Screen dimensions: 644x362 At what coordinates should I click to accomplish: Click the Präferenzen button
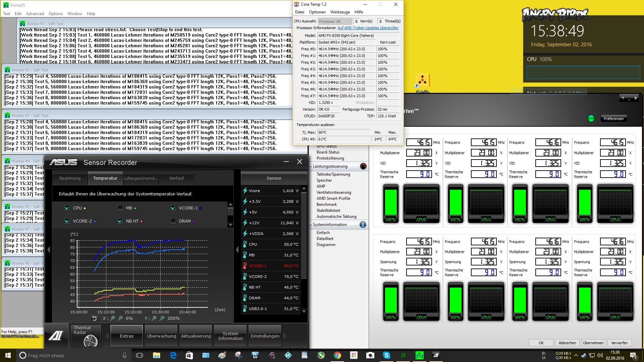point(613,119)
